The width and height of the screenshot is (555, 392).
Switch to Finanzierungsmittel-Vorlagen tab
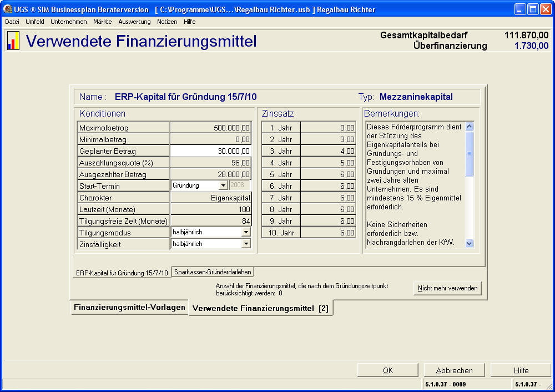pos(129,307)
